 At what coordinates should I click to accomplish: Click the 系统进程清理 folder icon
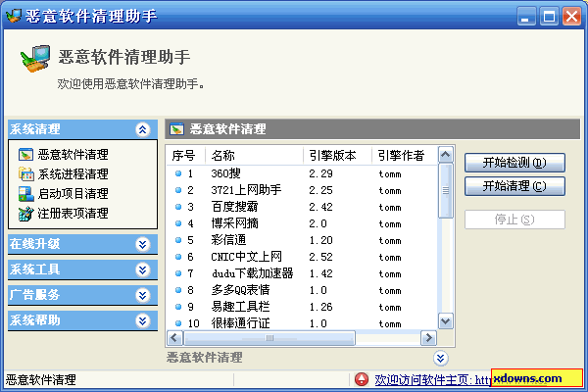pyautogui.click(x=25, y=174)
